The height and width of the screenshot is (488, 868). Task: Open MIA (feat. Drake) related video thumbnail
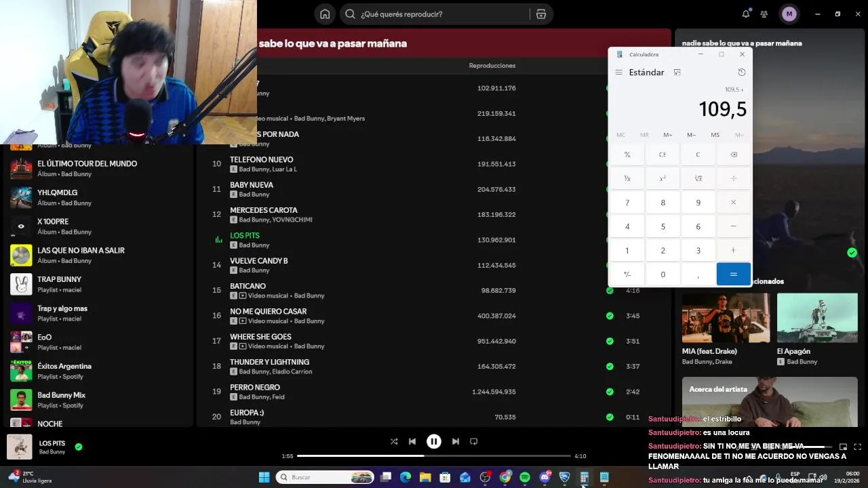tap(726, 318)
